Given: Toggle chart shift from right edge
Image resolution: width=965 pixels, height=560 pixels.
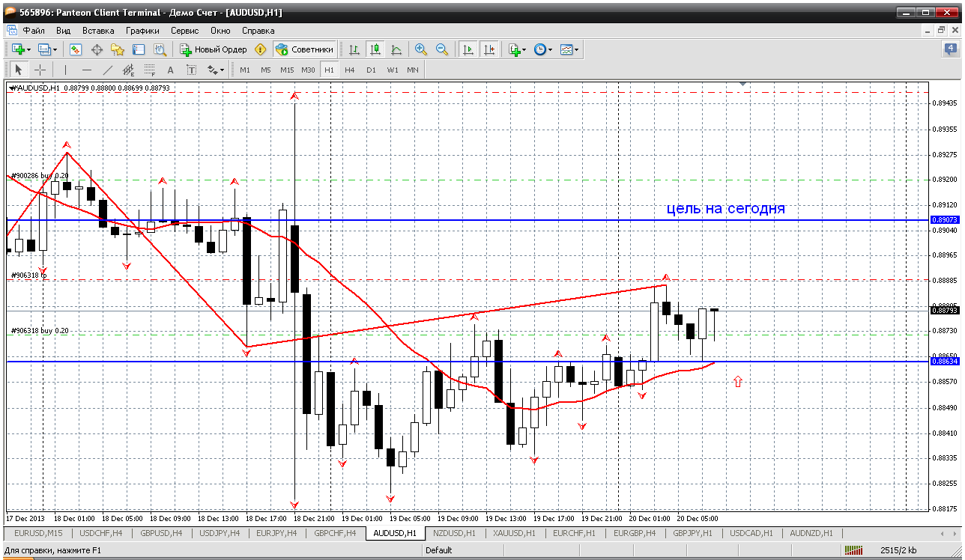Looking at the screenshot, I should 489,49.
